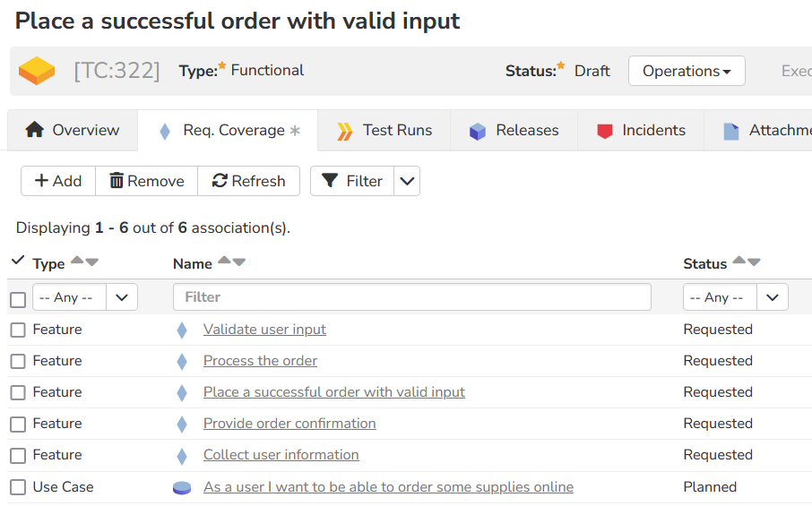Check the Validate user input row checkbox

(18, 330)
